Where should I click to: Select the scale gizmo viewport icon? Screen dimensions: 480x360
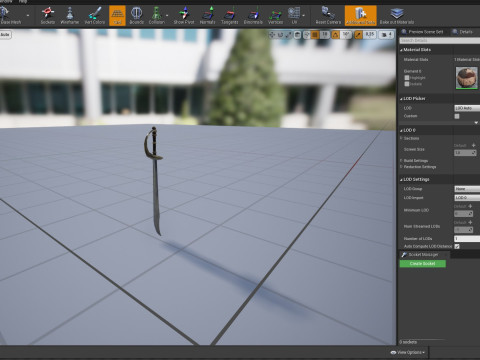coord(288,35)
